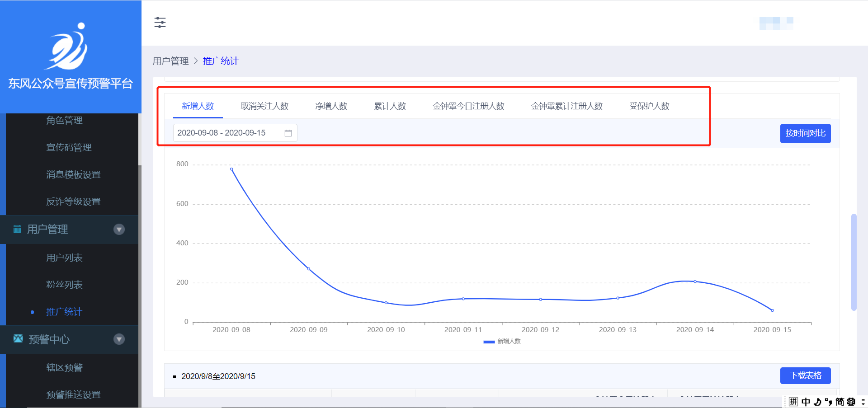This screenshot has height=408, width=868.
Task: Switch to the 取消关注人数 tab
Action: pyautogui.click(x=264, y=106)
